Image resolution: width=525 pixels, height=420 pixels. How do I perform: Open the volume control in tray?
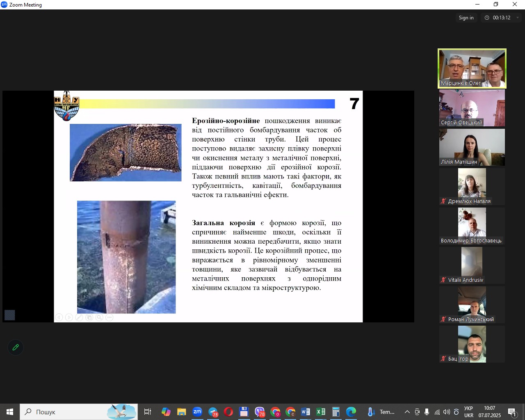[x=447, y=412]
